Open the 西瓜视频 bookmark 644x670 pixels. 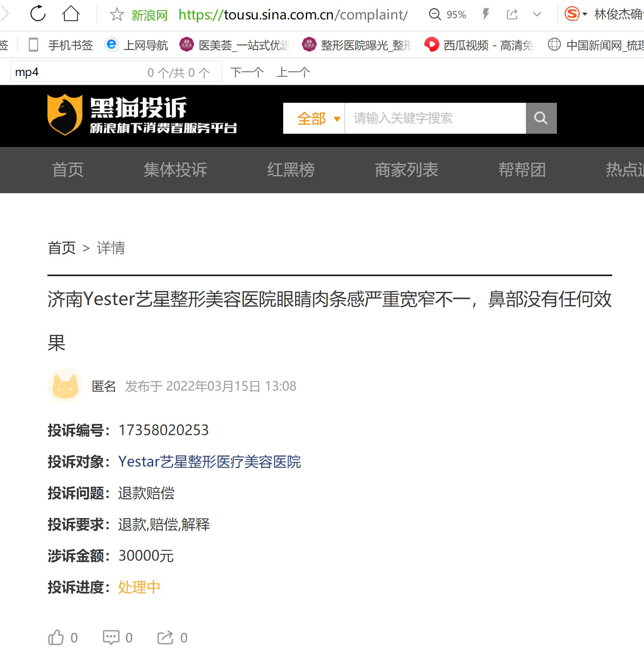[x=479, y=45]
